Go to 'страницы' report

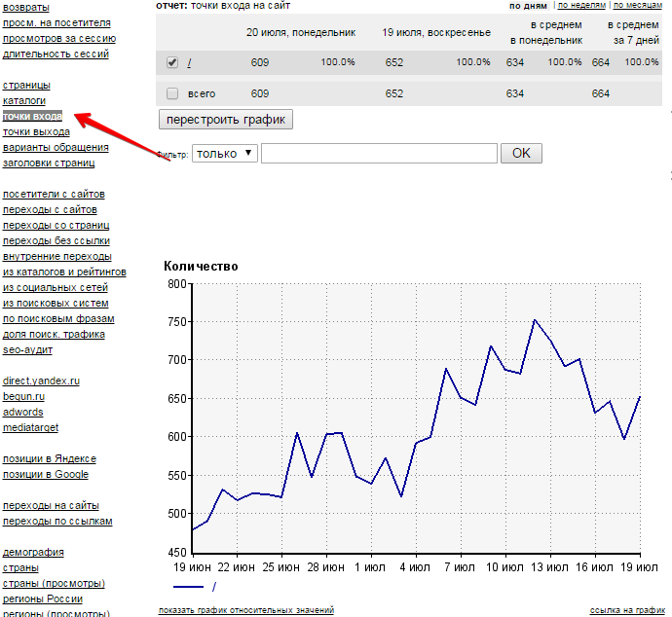[x=26, y=85]
